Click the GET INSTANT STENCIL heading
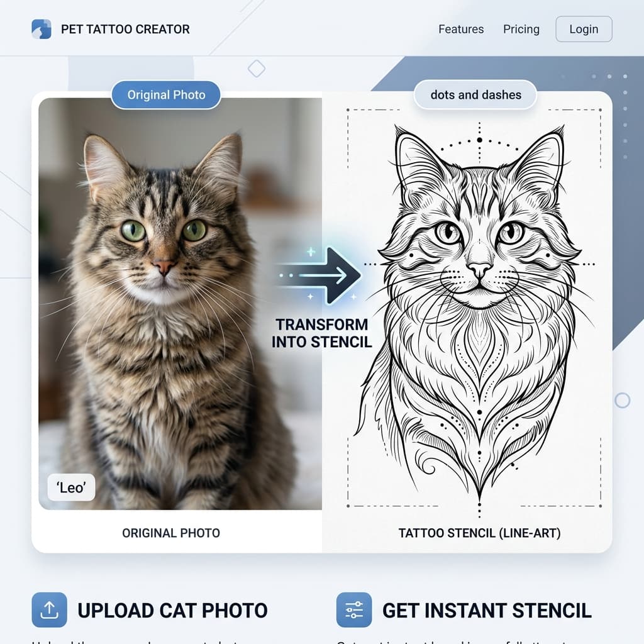Image resolution: width=644 pixels, height=644 pixels. 487,610
